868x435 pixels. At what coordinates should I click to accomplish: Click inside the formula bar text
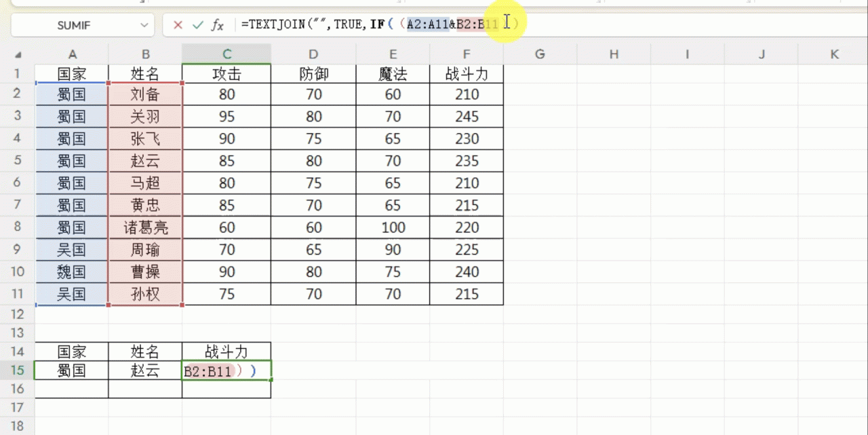(380, 24)
